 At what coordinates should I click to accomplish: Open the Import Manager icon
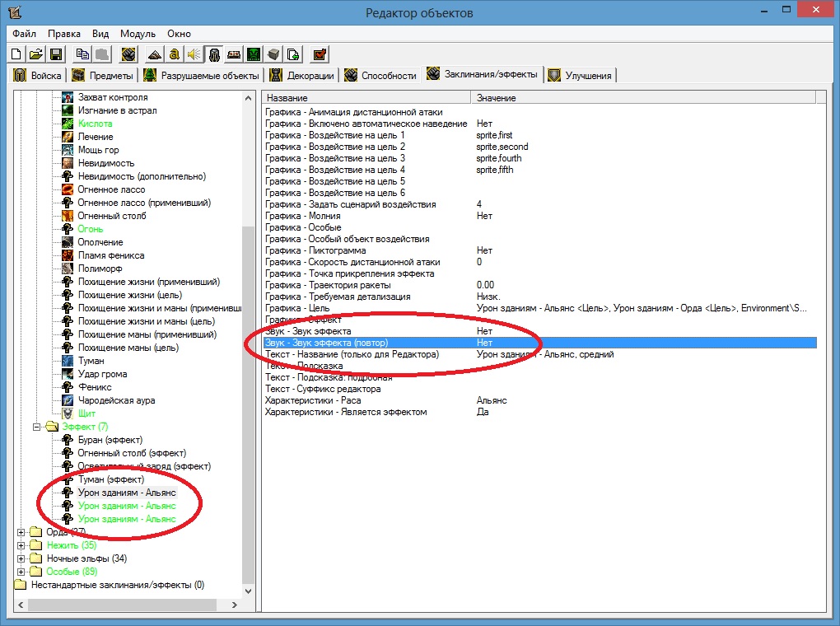(x=293, y=54)
